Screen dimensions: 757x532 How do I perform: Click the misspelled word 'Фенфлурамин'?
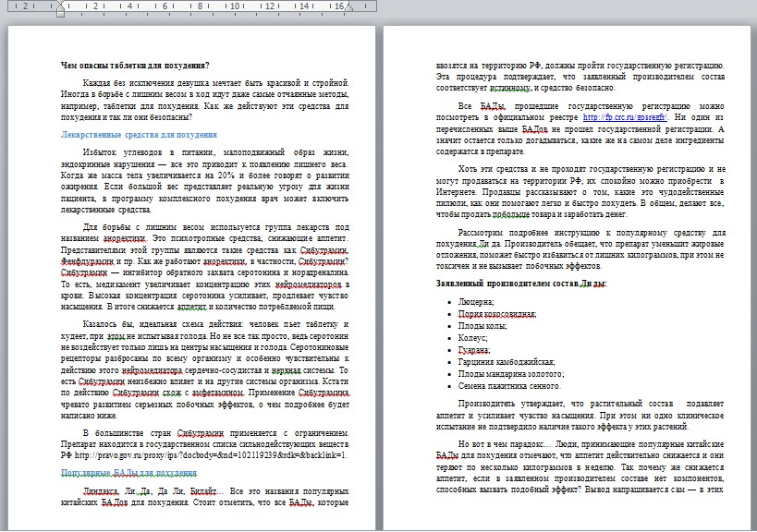pos(88,261)
